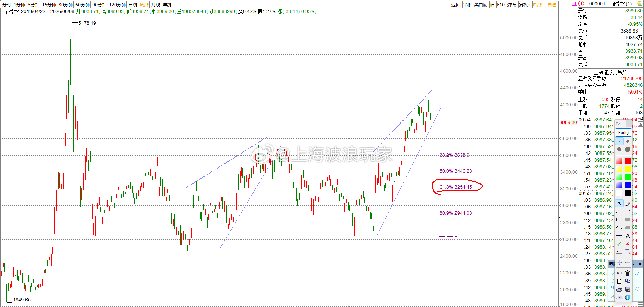Image resolution: width=644 pixels, height=307 pixels.
Task: Click the green checkmark stamp tool
Action: click(619, 244)
